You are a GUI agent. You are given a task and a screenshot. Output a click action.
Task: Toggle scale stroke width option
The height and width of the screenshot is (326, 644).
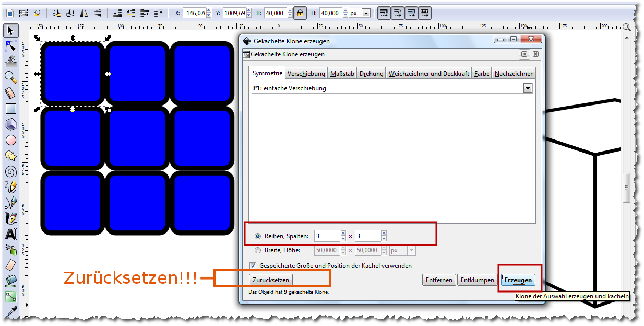384,13
